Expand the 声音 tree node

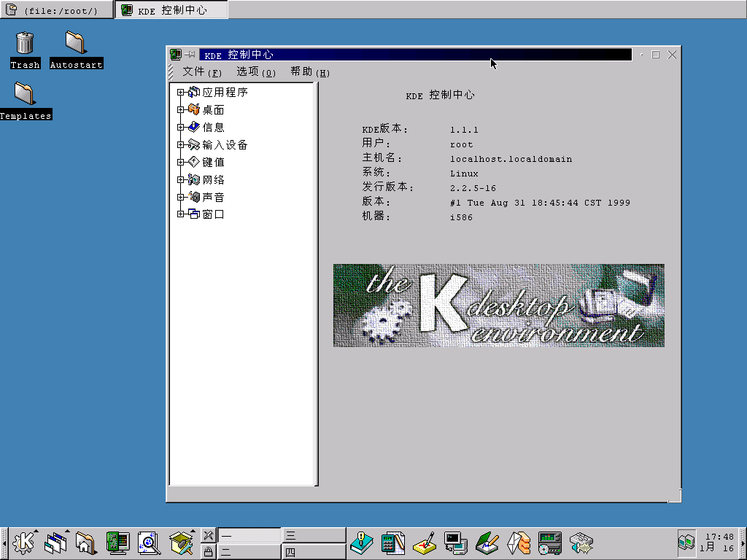181,197
